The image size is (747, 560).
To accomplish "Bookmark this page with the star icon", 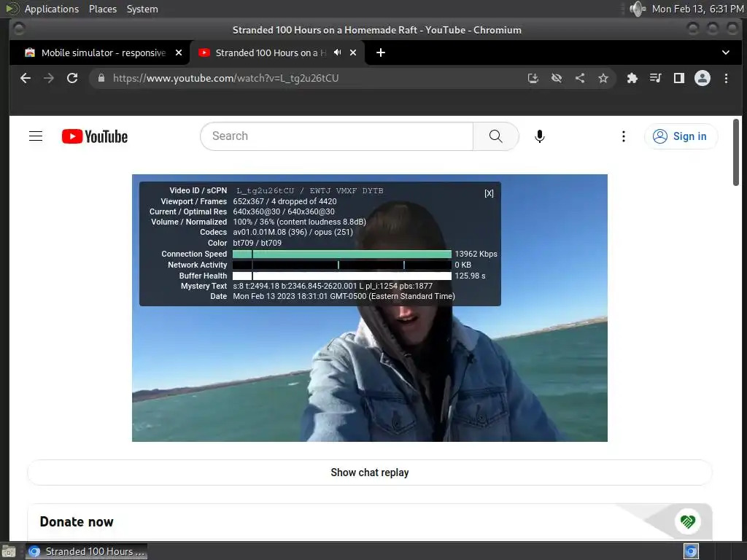I will click(603, 78).
